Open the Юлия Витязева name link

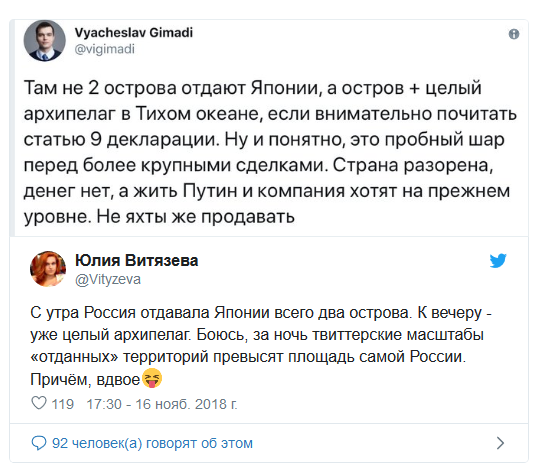coord(136,260)
